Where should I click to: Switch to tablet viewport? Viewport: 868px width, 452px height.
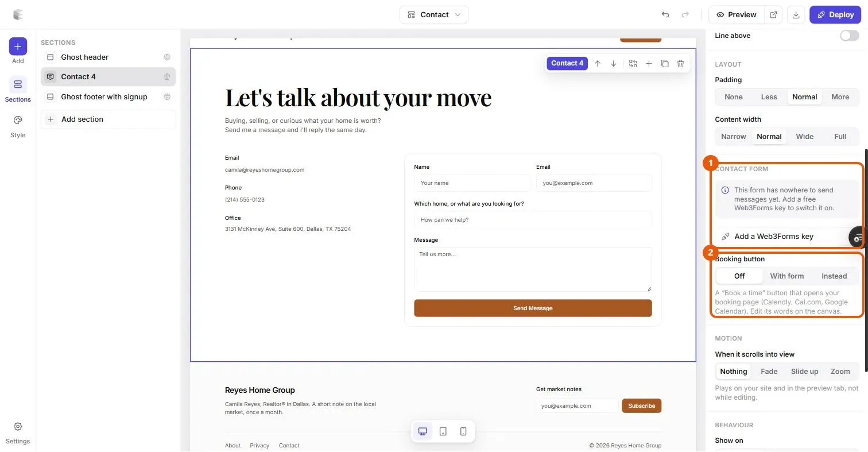(x=443, y=431)
